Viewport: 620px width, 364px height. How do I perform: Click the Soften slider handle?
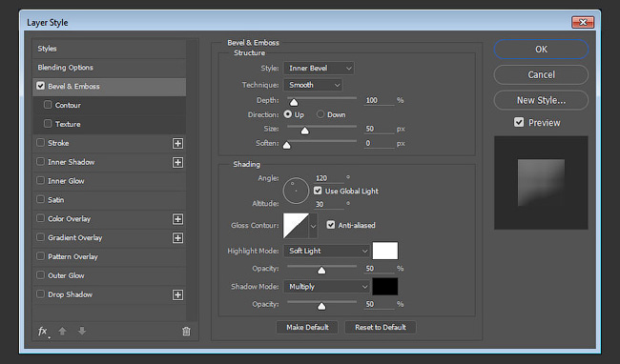click(x=287, y=145)
